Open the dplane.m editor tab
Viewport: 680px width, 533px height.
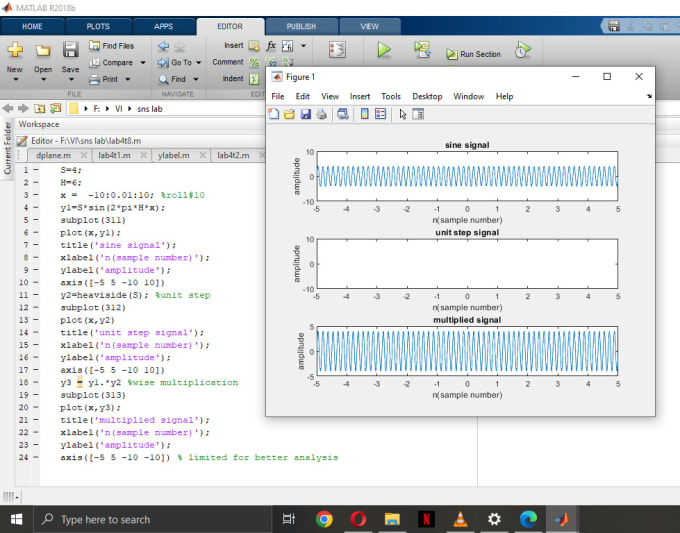click(53, 155)
